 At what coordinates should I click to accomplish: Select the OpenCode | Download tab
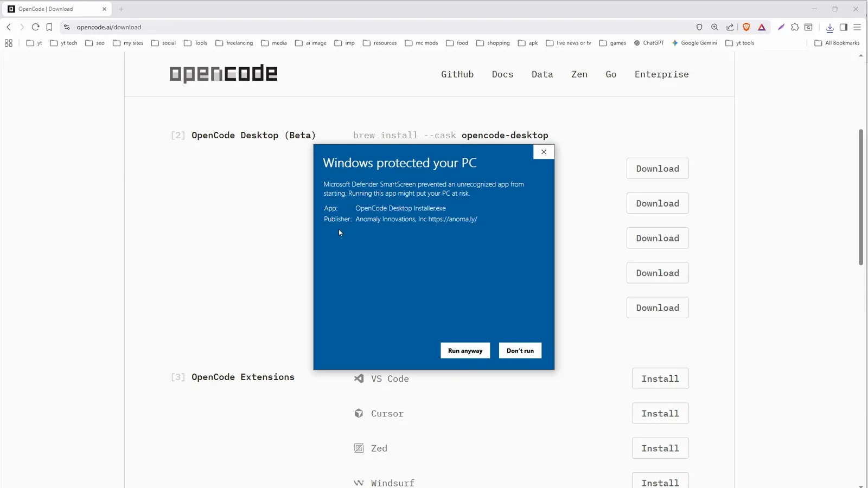[x=57, y=9]
